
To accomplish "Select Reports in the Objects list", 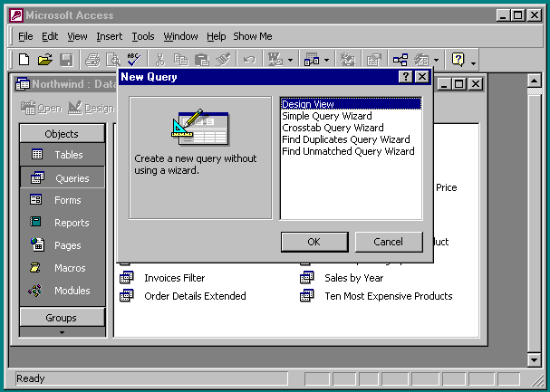I will pyautogui.click(x=63, y=223).
